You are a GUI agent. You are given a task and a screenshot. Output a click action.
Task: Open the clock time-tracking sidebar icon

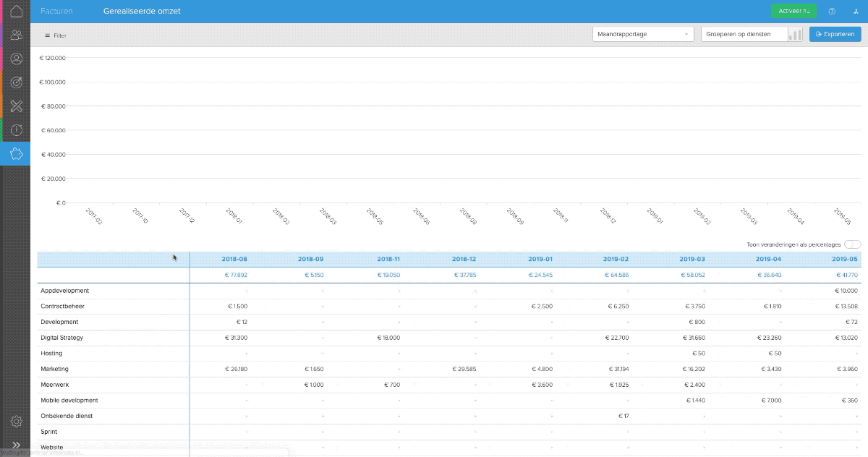point(16,130)
